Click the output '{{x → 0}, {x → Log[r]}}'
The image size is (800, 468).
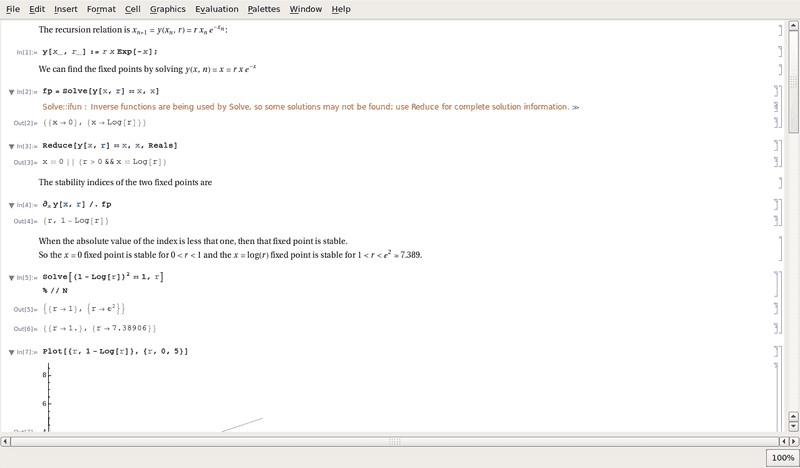click(95, 122)
